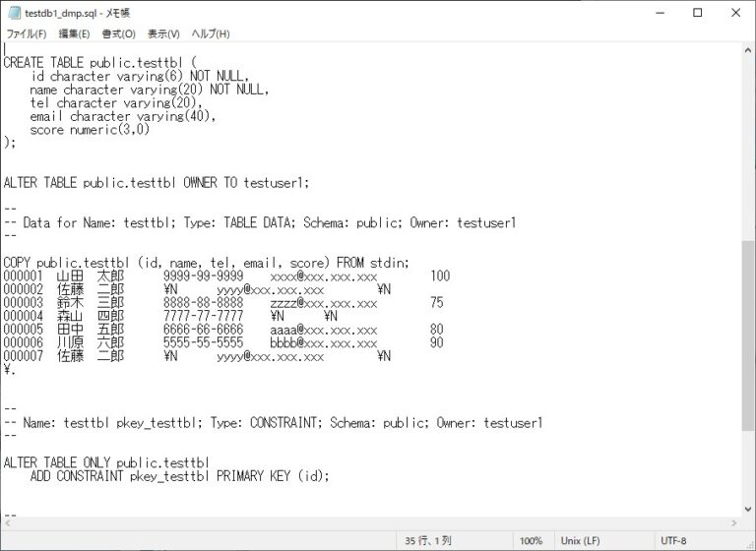Screen dimensions: 756x551
Task: Click 'name character varying(20) NOT NULL,' line
Action: [150, 90]
